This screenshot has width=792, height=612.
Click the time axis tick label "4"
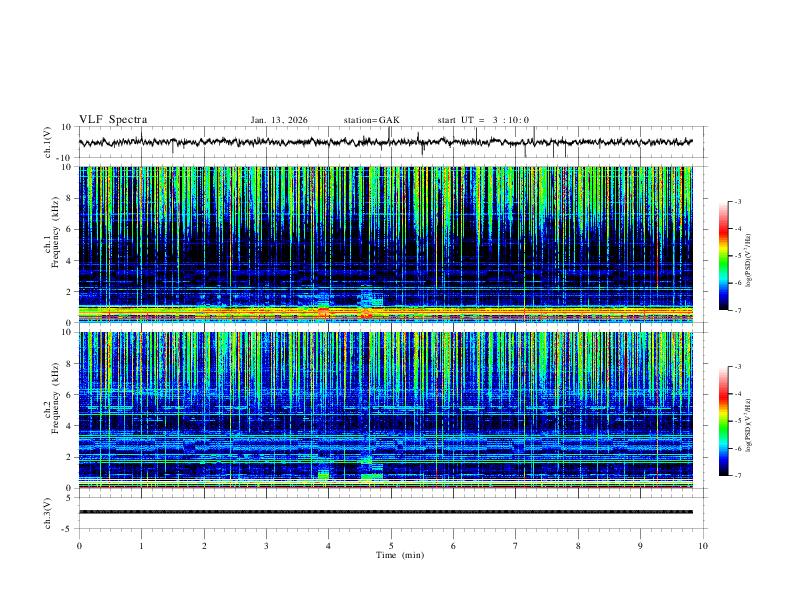click(x=329, y=546)
